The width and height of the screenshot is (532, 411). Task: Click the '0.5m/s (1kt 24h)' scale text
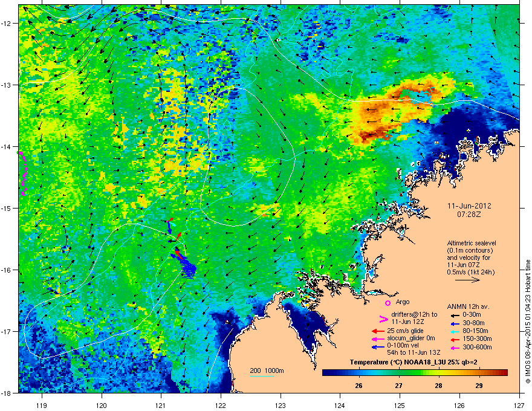[471, 272]
